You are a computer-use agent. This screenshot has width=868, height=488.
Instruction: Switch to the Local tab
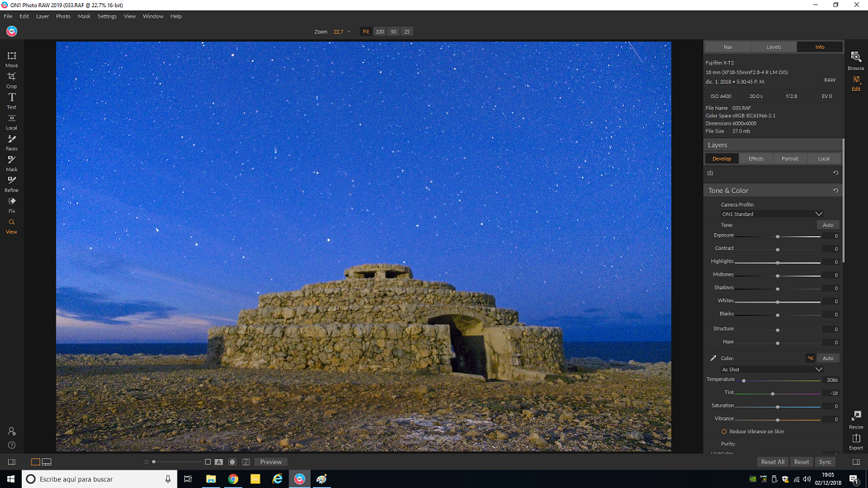[824, 158]
